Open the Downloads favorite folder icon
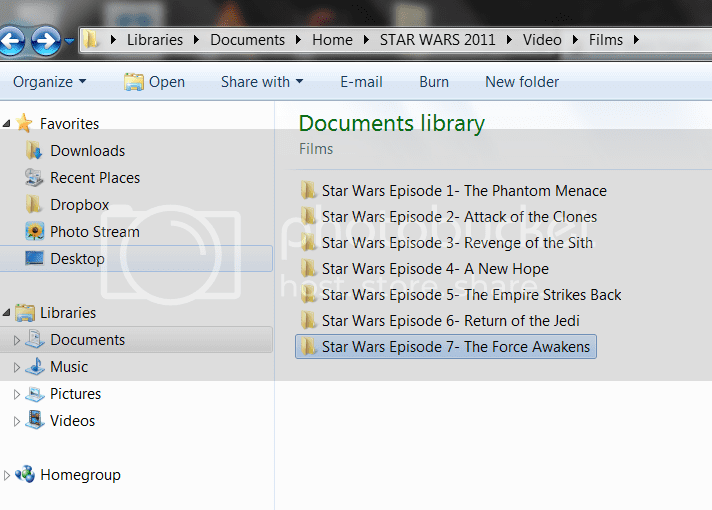This screenshot has height=510, width=712. (35, 151)
